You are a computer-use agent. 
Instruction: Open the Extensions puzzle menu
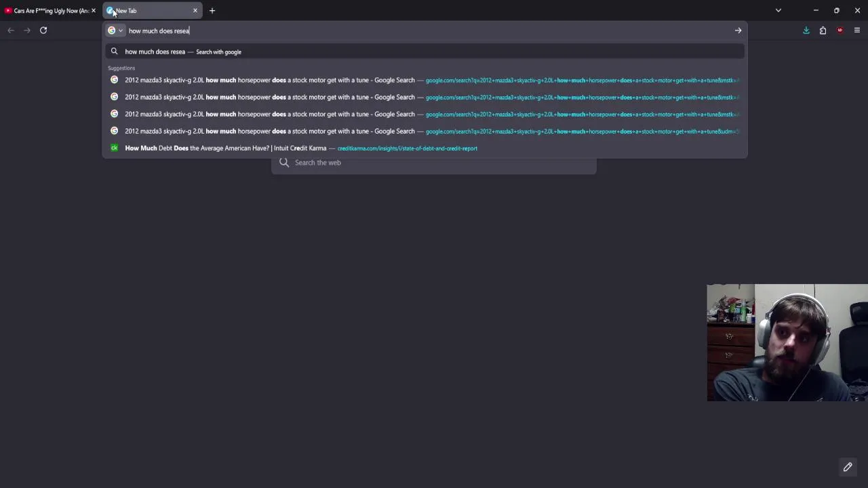pos(823,30)
